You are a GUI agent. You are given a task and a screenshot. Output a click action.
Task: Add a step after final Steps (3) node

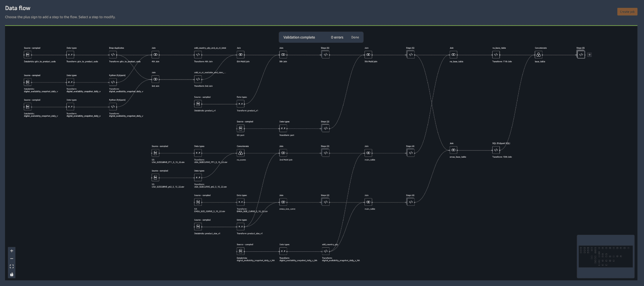[589, 55]
